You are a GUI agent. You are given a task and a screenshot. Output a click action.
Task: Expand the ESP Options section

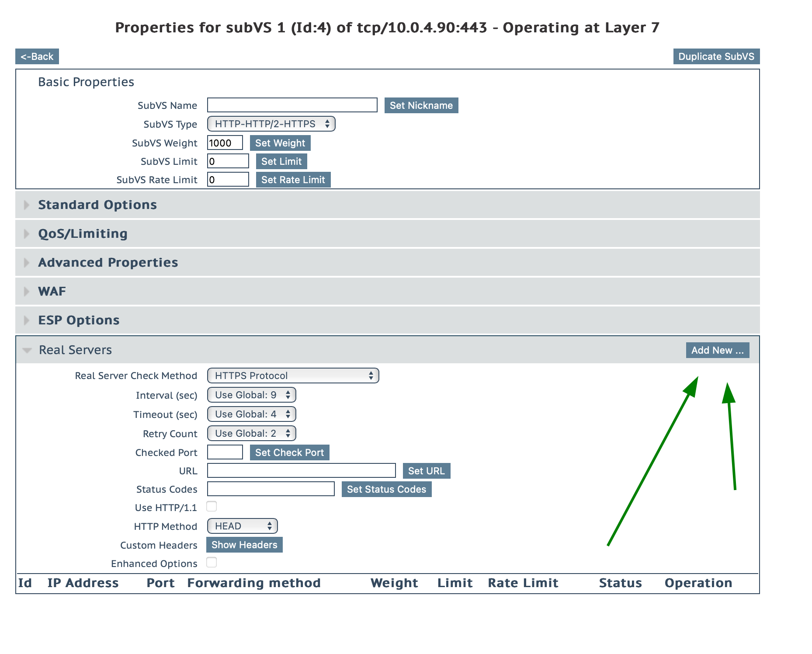click(x=79, y=320)
